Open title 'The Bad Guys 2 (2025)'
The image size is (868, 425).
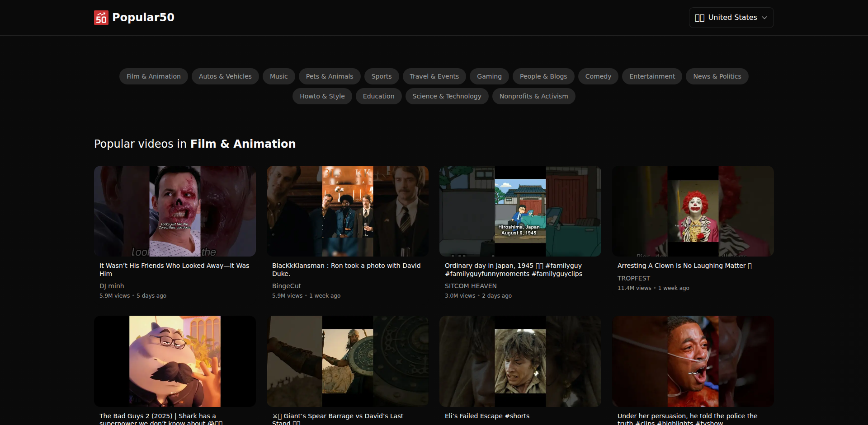pos(161,419)
